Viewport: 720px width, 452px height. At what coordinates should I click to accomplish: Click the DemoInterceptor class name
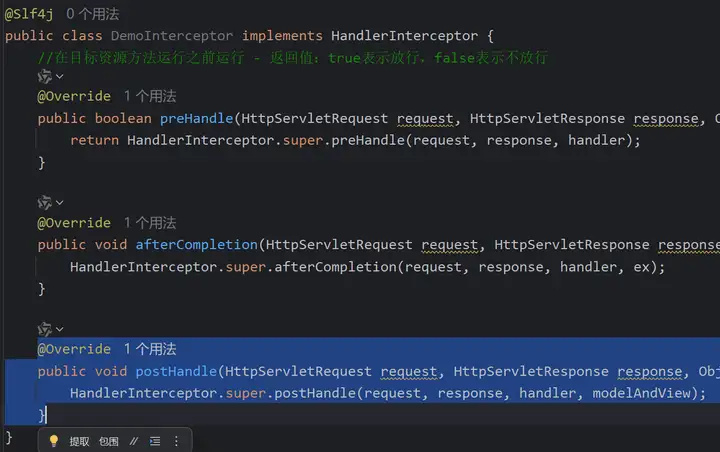172,35
